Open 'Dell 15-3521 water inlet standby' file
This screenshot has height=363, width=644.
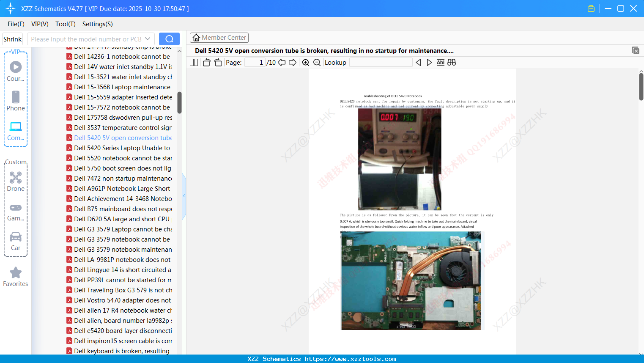point(119,77)
